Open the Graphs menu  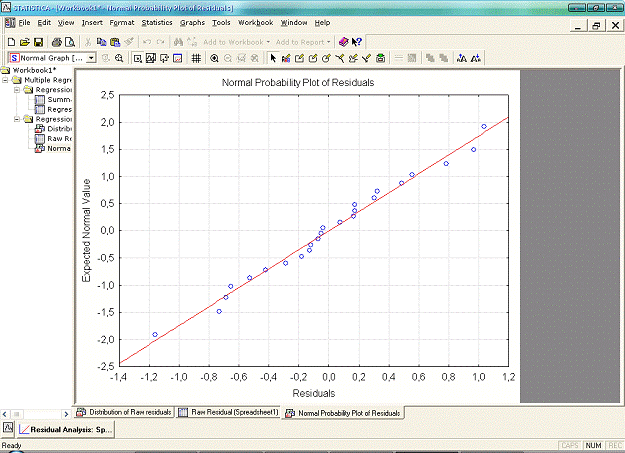tap(192, 21)
